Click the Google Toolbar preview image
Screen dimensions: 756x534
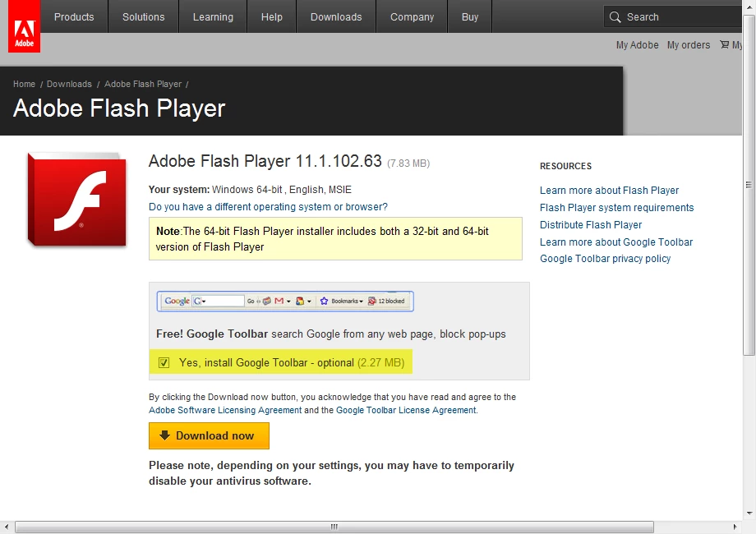click(285, 302)
